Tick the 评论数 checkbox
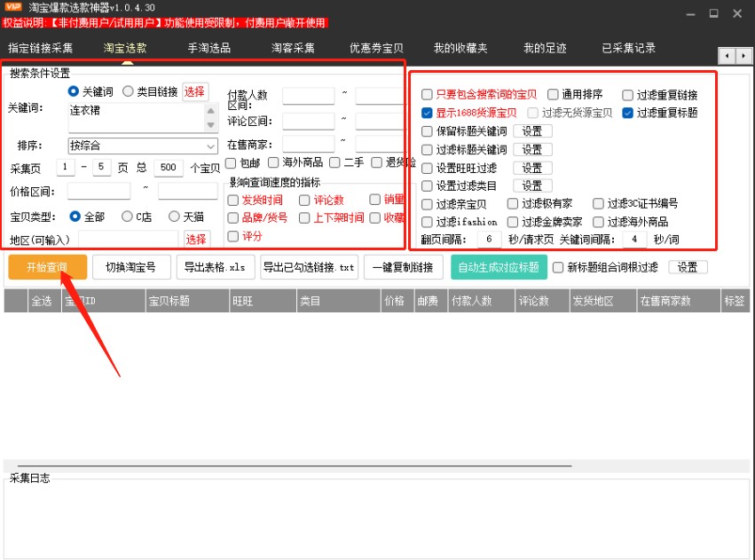Image resolution: width=755 pixels, height=560 pixels. (x=304, y=200)
